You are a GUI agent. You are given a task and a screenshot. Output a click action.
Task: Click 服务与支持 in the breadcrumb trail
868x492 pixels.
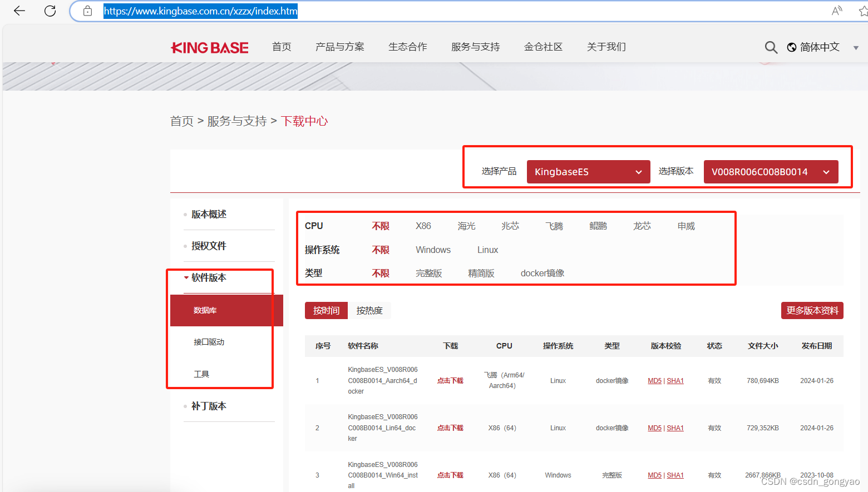click(237, 121)
